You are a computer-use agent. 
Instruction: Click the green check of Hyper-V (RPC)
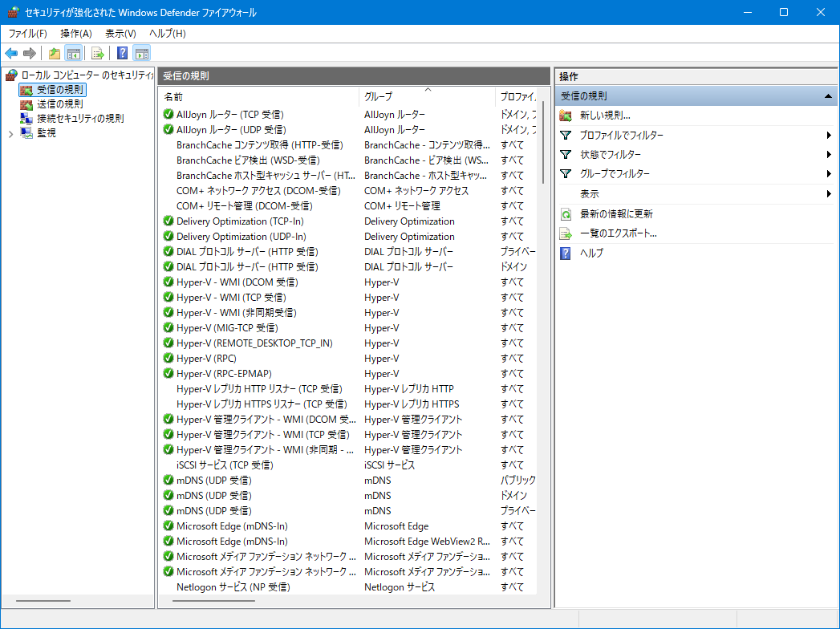pyautogui.click(x=168, y=359)
